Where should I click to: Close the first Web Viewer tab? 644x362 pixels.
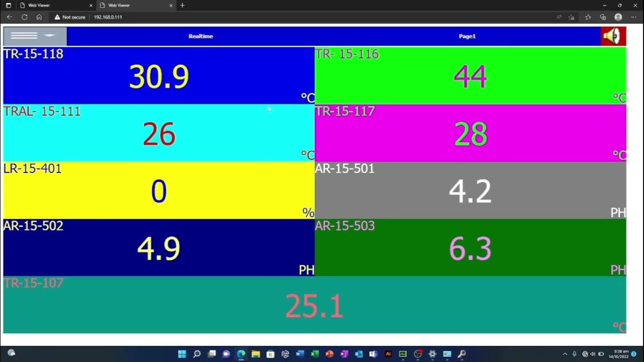pos(91,5)
